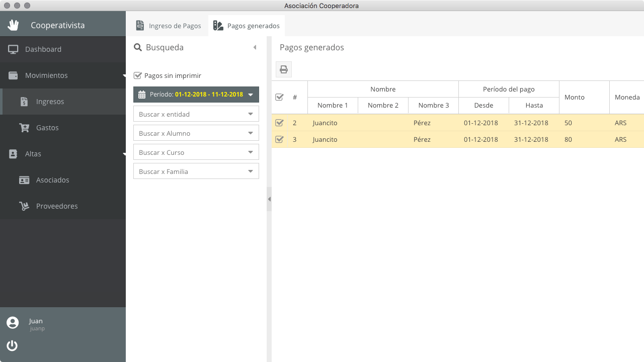Sort by the Hasta column header
The width and height of the screenshot is (644, 362).
pyautogui.click(x=534, y=106)
